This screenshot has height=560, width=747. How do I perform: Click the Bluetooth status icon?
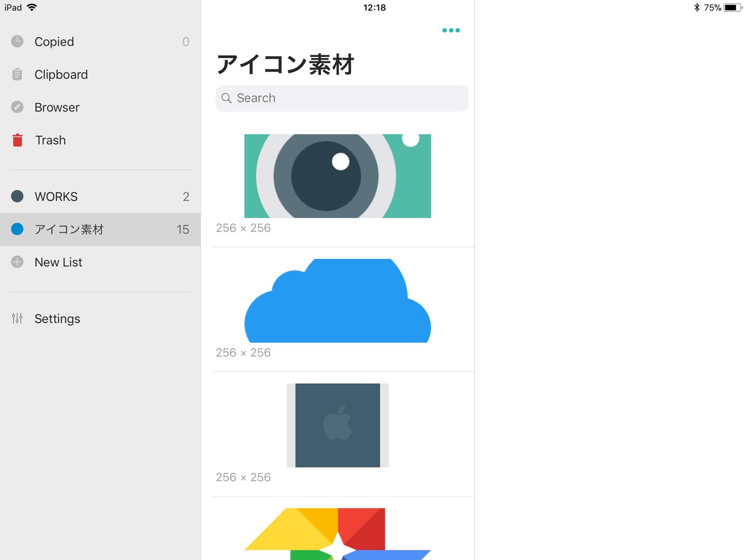tap(697, 7)
